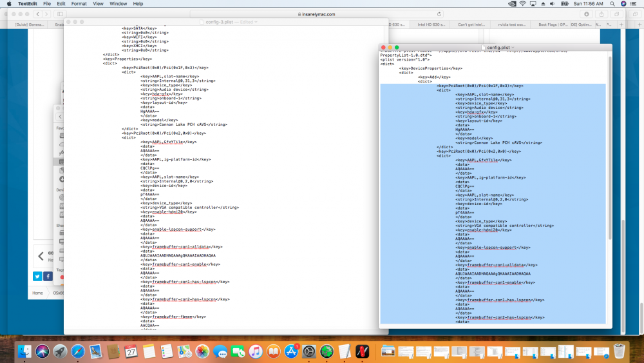Open Launchpad rocket icon in dock
The width and height of the screenshot is (644, 363).
click(60, 351)
